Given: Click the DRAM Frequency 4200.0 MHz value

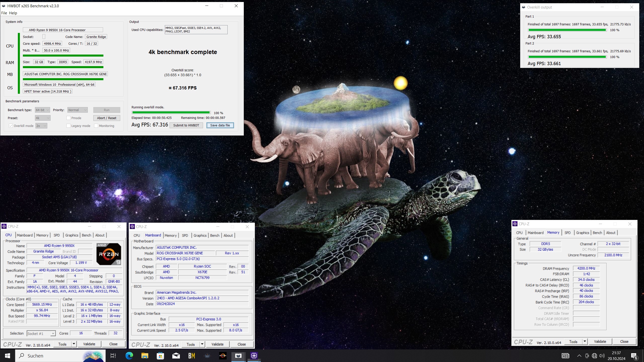Looking at the screenshot, I should pyautogui.click(x=586, y=268).
